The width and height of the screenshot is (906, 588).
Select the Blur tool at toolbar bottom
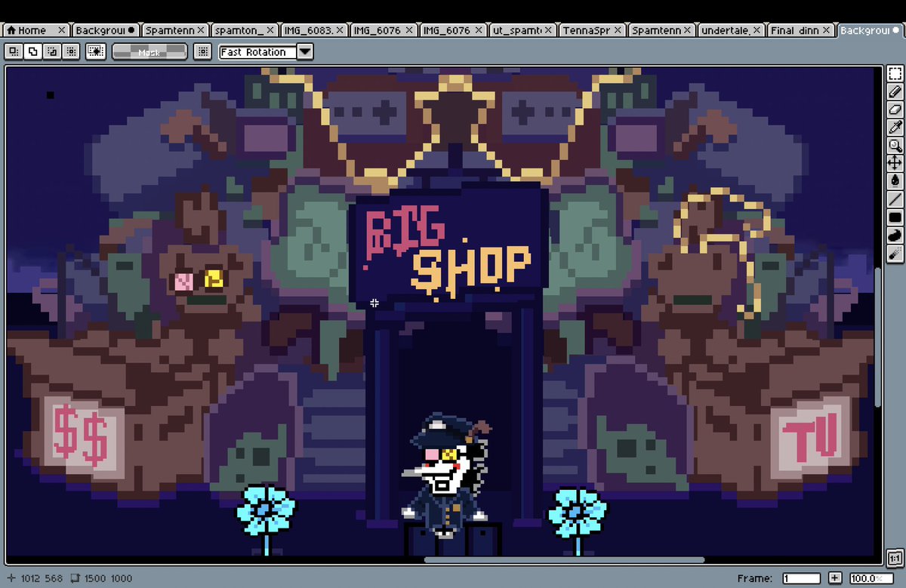point(895,254)
